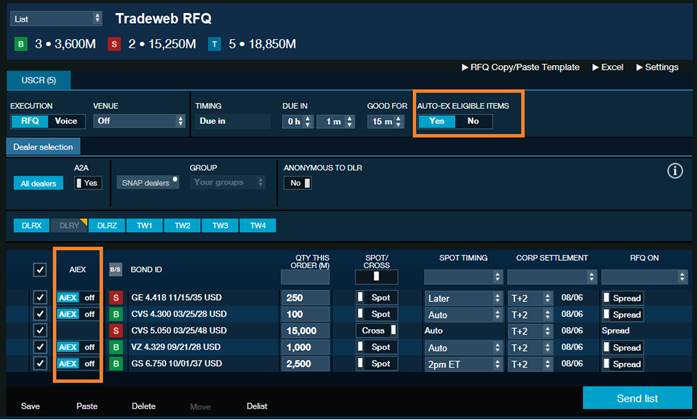Toggle Spread switch for GS 6.750 row
The height and width of the screenshot is (420, 697).
click(x=622, y=364)
